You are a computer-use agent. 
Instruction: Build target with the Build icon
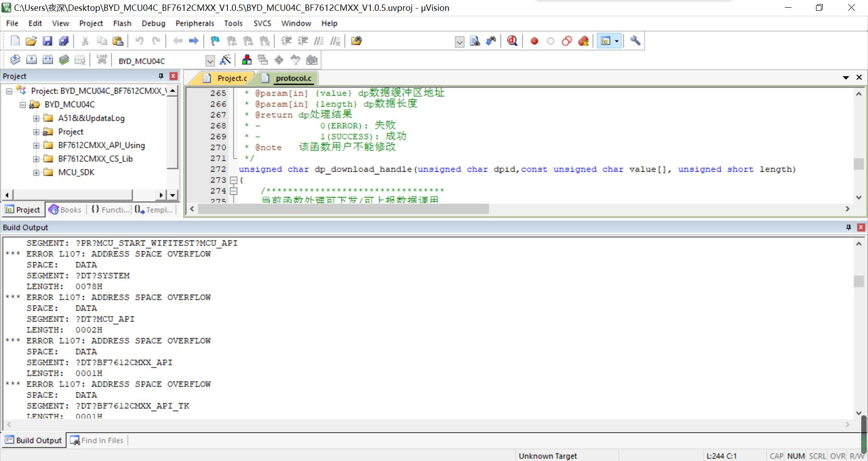point(31,60)
